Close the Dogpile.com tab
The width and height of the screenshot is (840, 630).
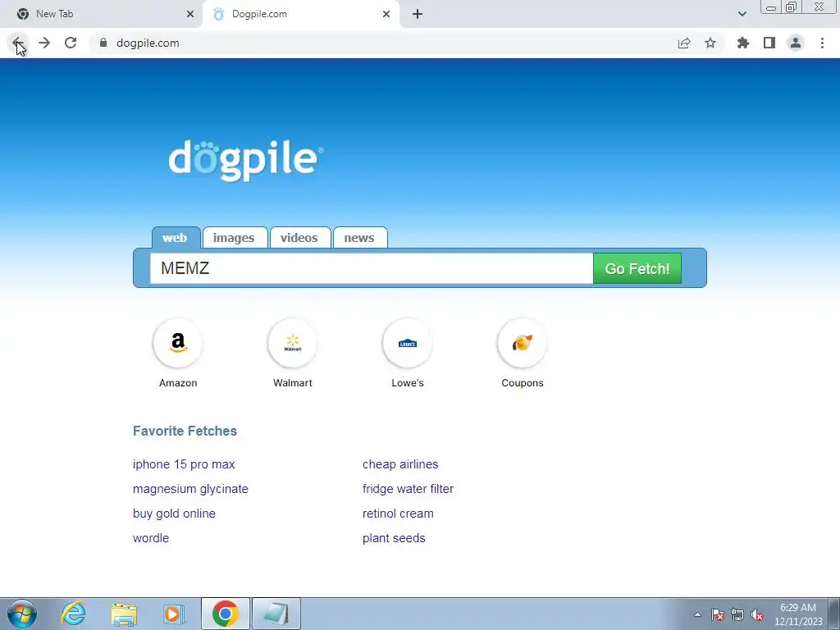click(x=386, y=14)
